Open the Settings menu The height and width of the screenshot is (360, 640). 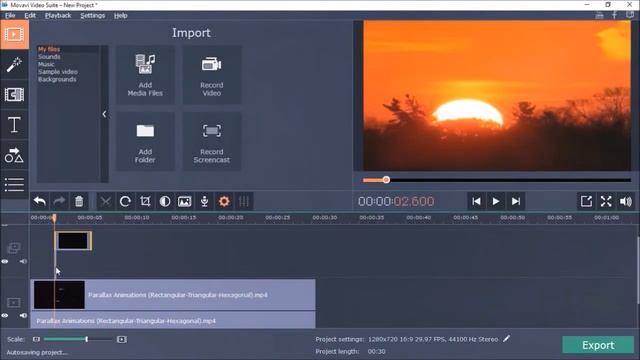pos(93,16)
